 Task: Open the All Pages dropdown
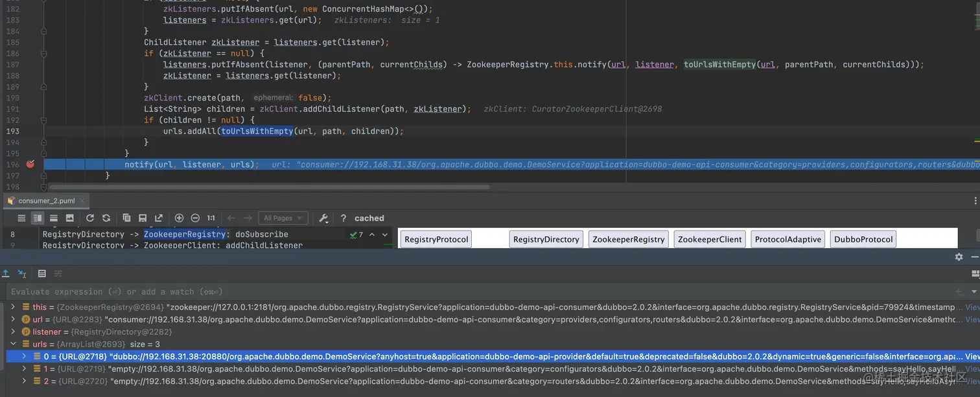[283, 218]
